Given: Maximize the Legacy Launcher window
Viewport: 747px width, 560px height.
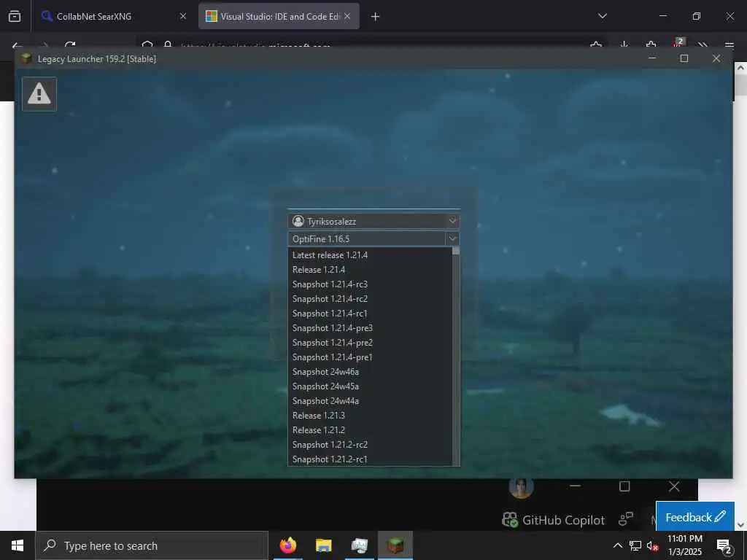Looking at the screenshot, I should (x=684, y=58).
